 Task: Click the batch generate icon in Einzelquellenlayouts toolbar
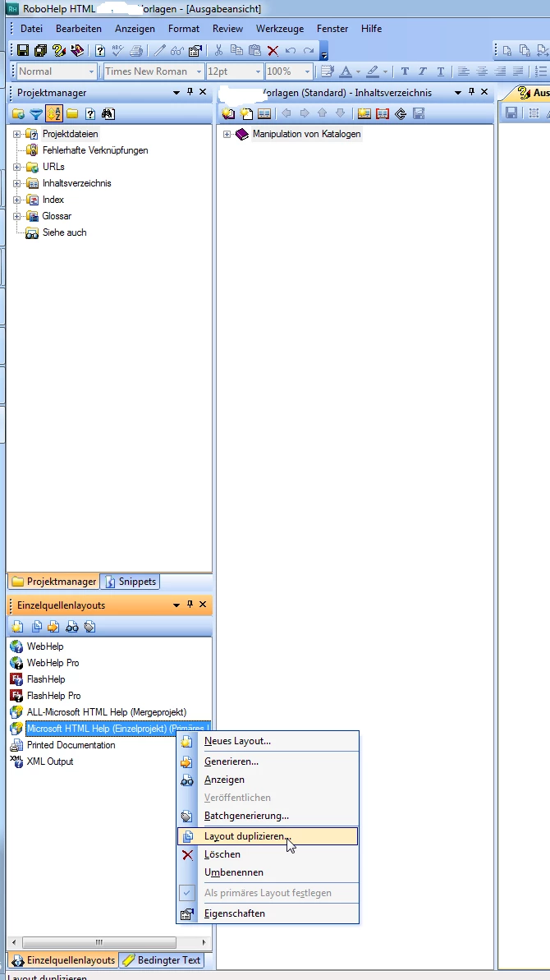click(x=90, y=626)
